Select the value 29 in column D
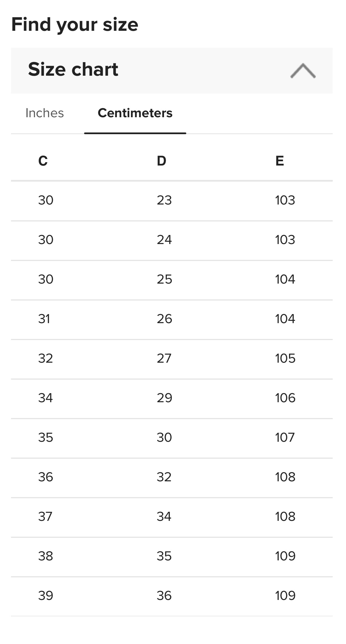 pyautogui.click(x=164, y=398)
